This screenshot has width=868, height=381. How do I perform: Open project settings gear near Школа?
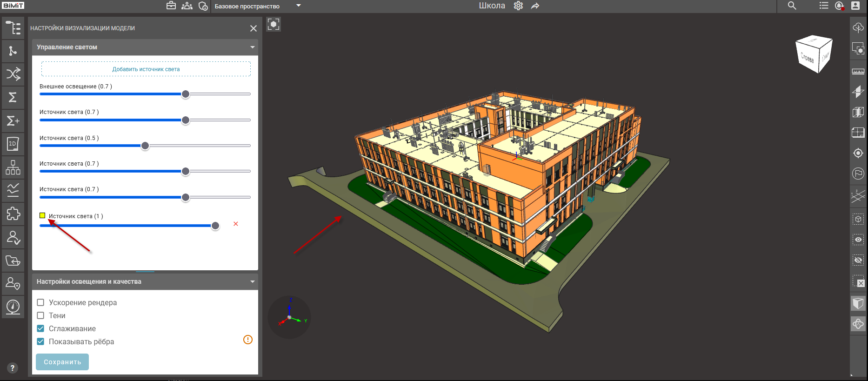(518, 6)
